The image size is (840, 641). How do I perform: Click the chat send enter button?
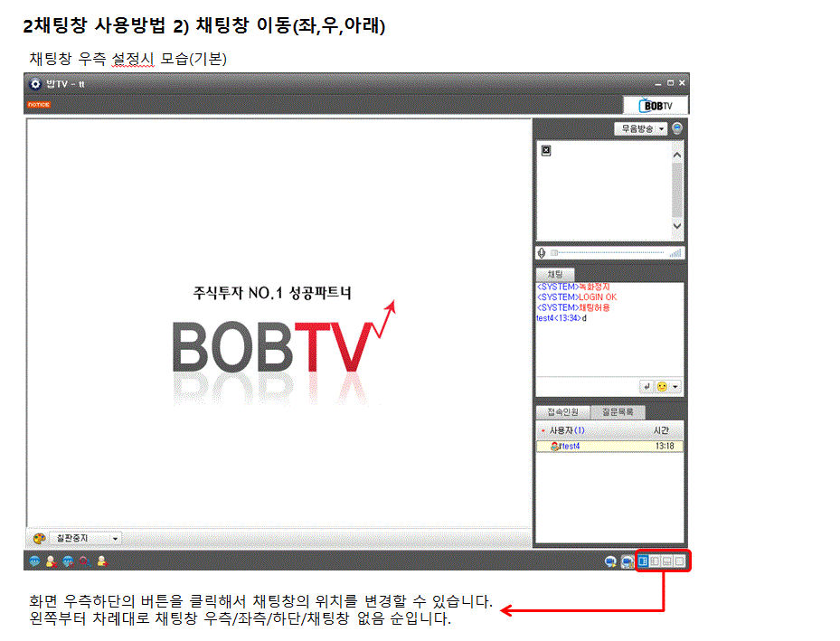[x=647, y=387]
